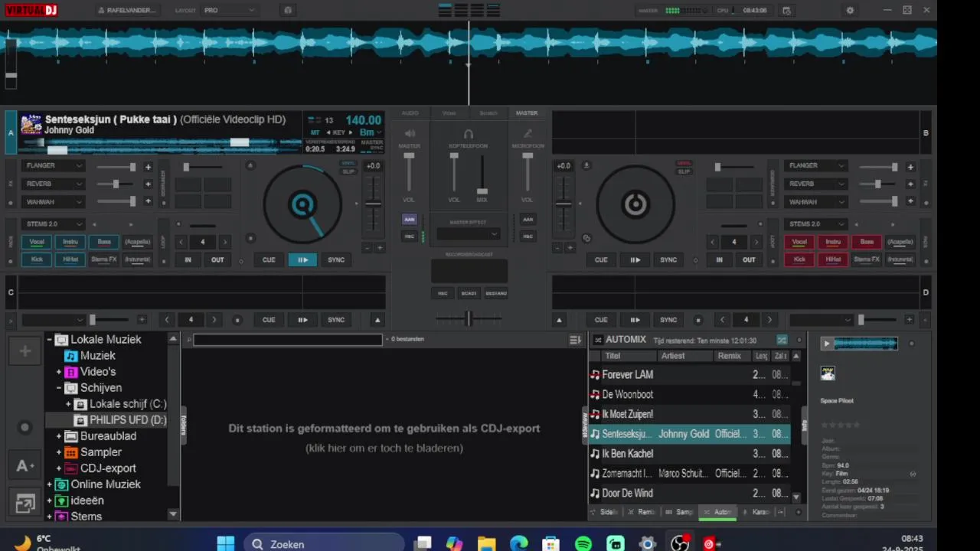Add effect with plus next to deck A FLANGER
The image size is (980, 551).
148,166
